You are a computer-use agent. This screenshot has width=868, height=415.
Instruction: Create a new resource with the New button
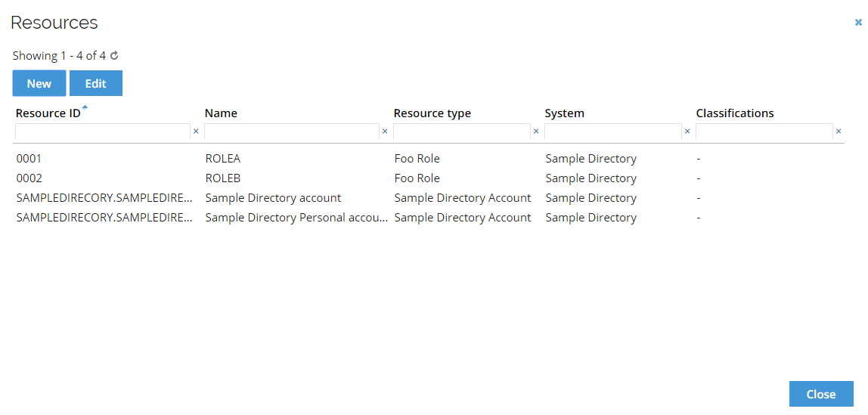pos(39,84)
